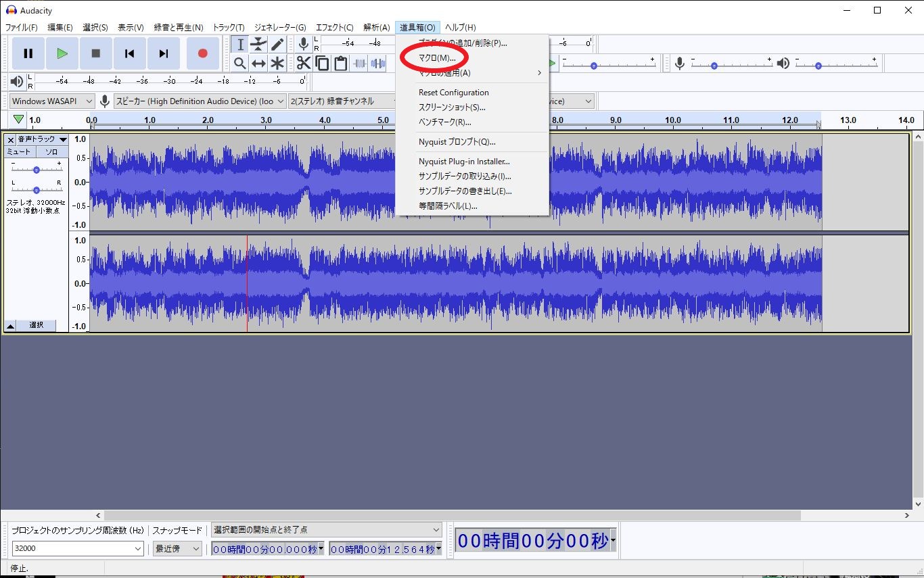The width and height of the screenshot is (924, 578).
Task: Open the 2(ステレオ) 録音チャンネル dropdown
Action: 342,101
